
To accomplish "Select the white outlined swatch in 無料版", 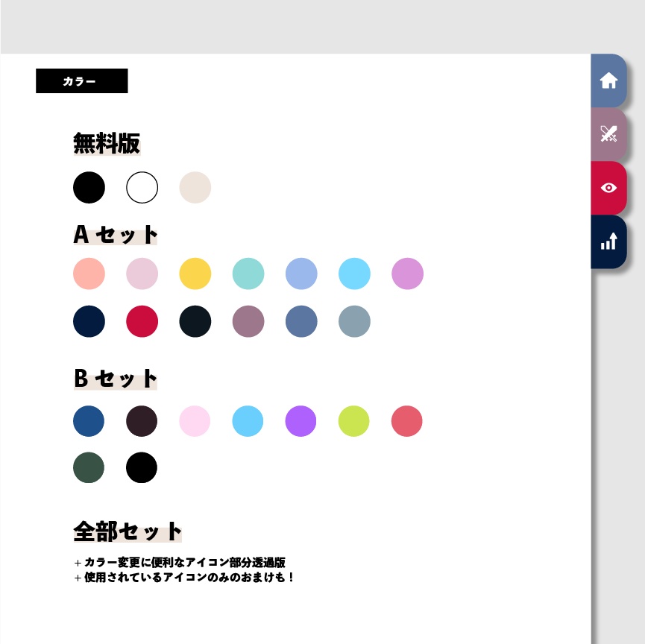I will 142,187.
